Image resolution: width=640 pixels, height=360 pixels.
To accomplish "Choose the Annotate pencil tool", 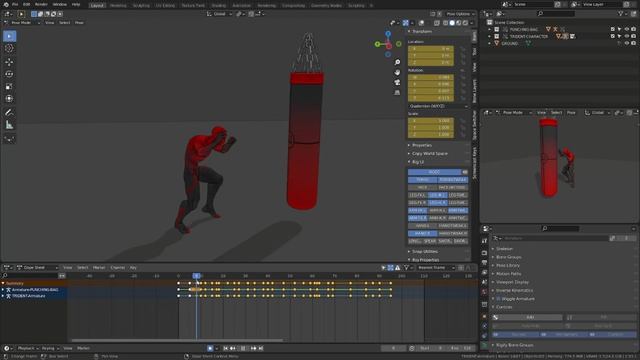I will [x=9, y=112].
